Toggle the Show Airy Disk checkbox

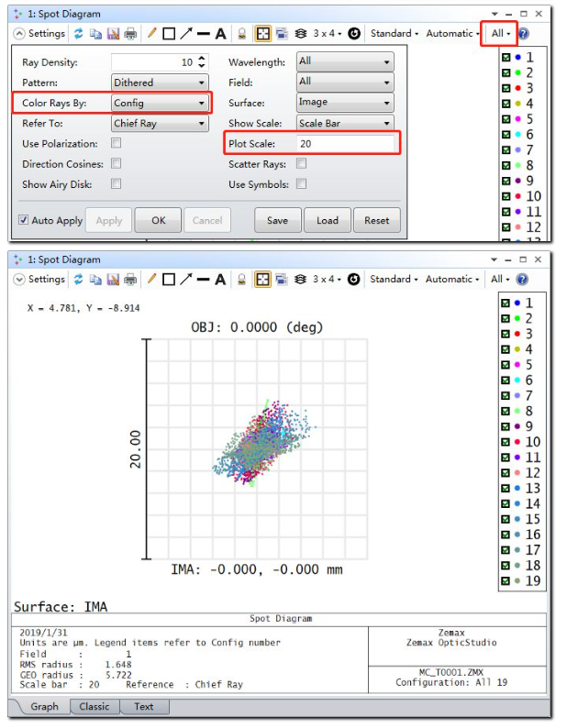click(117, 184)
